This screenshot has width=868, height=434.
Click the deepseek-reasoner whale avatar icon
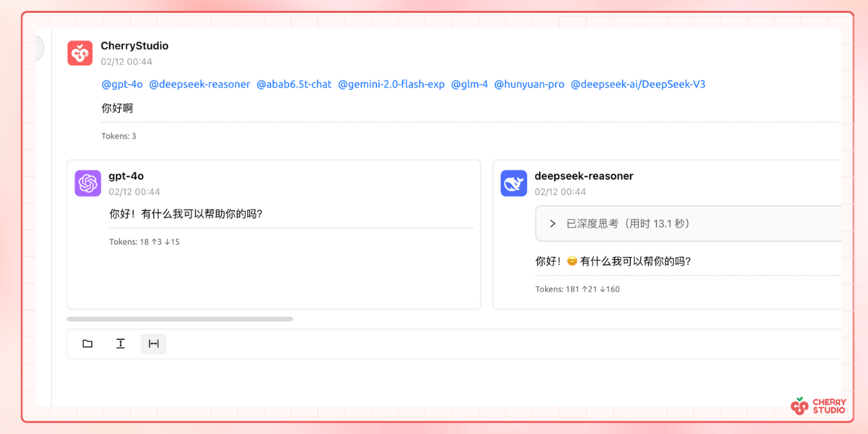pos(514,183)
